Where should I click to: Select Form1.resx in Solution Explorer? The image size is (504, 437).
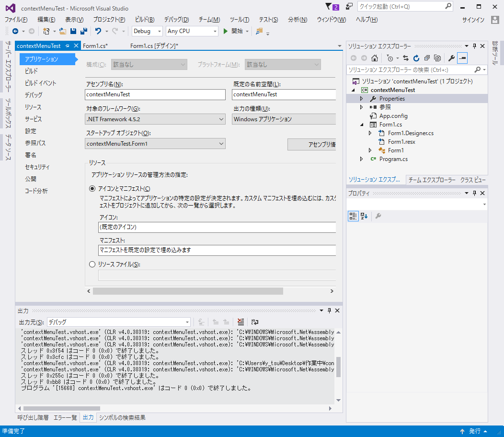point(401,141)
